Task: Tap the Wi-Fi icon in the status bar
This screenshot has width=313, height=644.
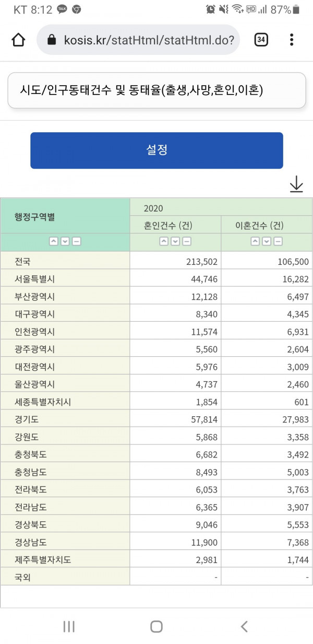Action: pos(238,9)
